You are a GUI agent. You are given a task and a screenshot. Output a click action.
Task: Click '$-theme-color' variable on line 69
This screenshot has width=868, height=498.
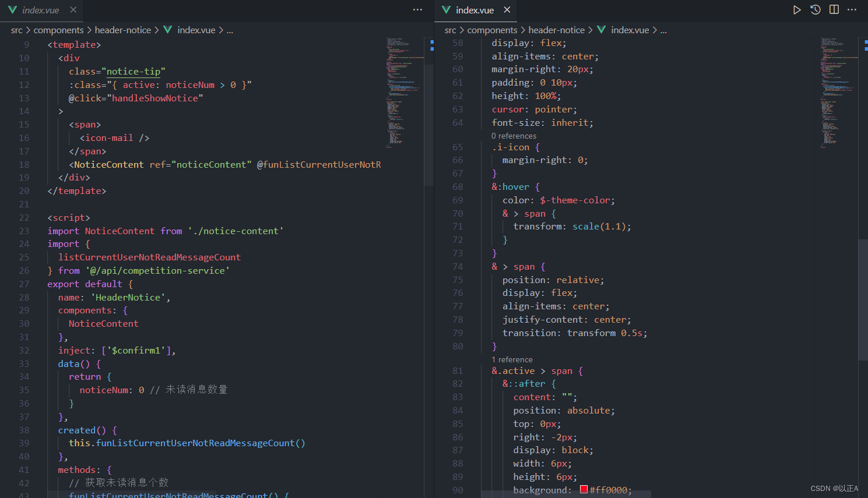point(575,200)
